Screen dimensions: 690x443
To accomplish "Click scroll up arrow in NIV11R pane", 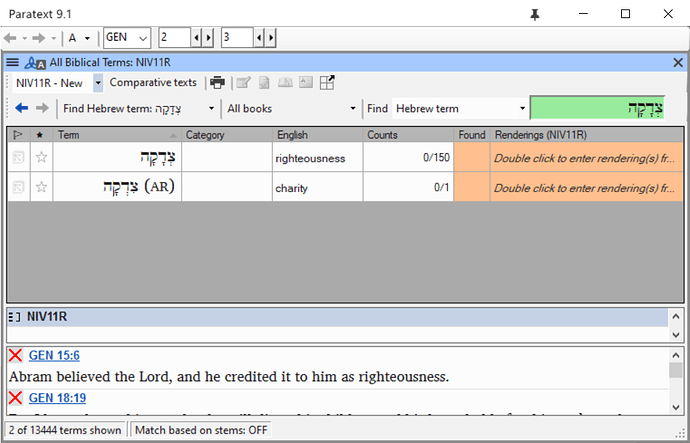I will click(676, 315).
